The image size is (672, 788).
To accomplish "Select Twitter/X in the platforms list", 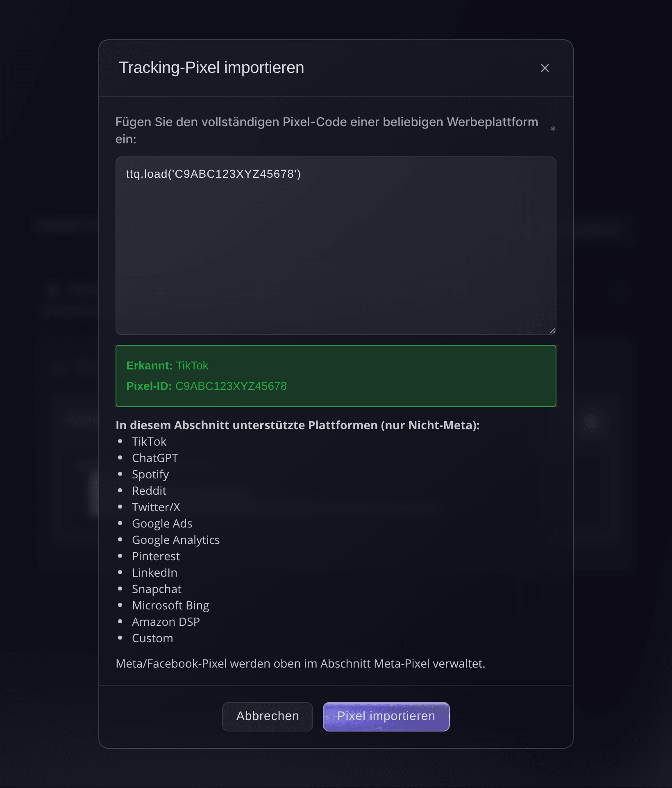I will point(156,507).
